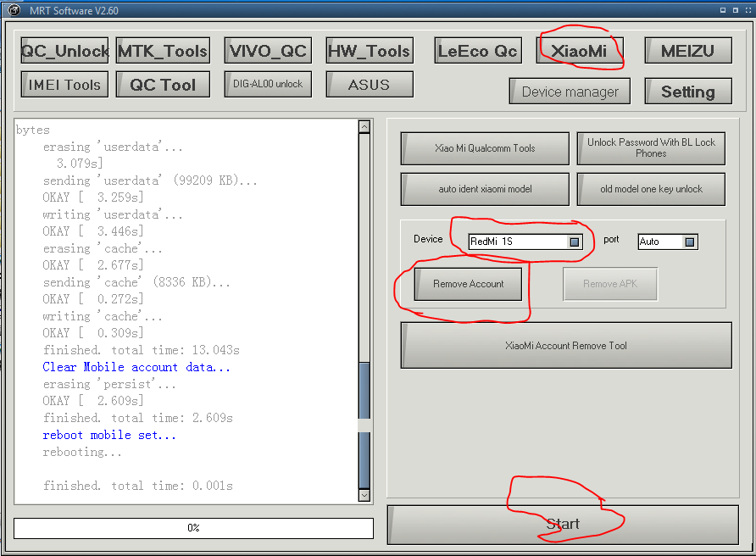Click the Start button
Screen dimensions: 756x556
pyautogui.click(x=563, y=525)
